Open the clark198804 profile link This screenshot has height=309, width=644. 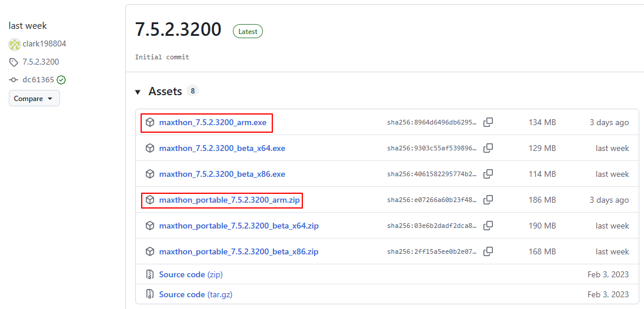(x=44, y=44)
